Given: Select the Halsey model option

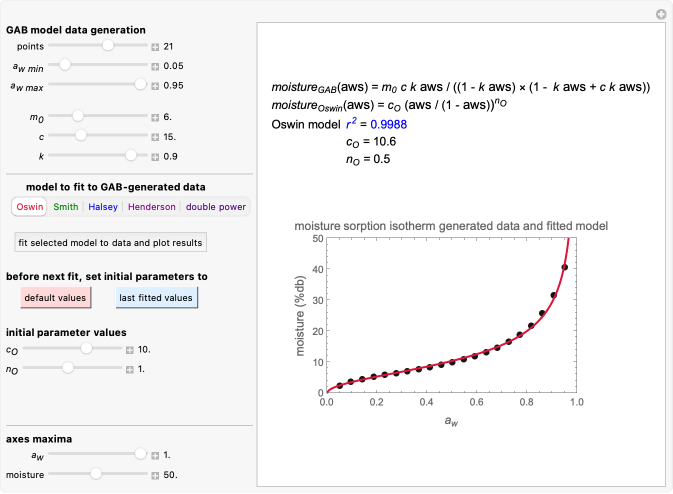Looking at the screenshot, I should (103, 207).
